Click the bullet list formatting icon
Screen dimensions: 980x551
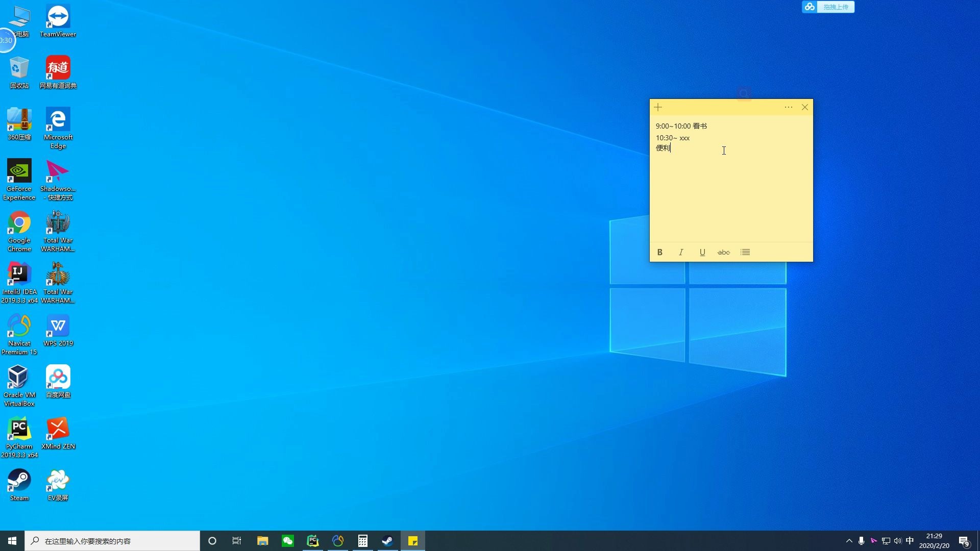coord(745,252)
